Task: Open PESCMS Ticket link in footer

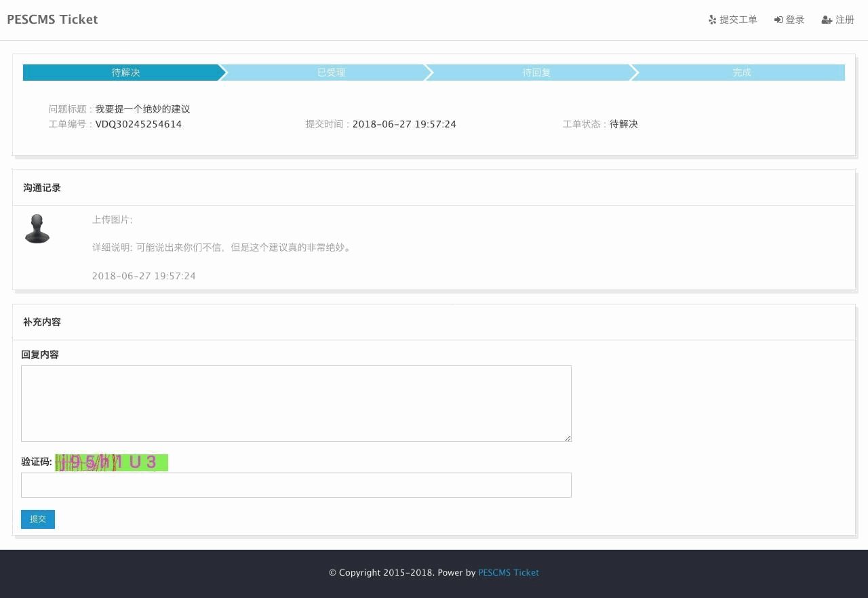Action: coord(508,573)
